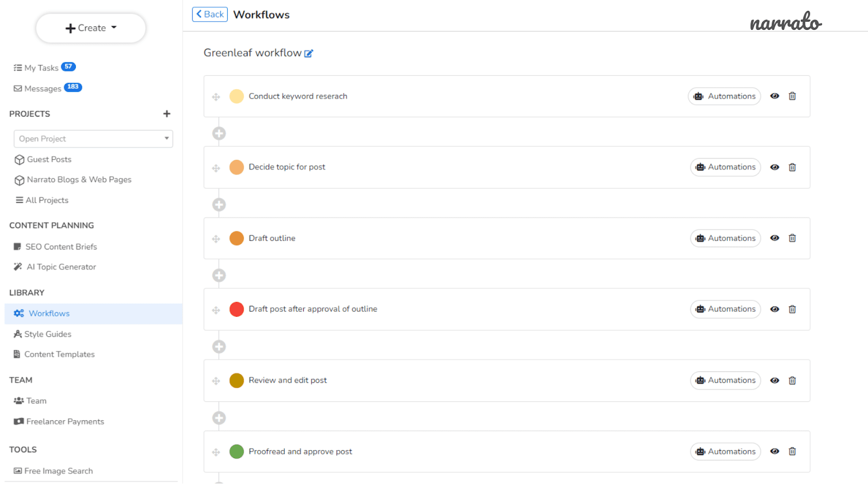Delete the Conduct keyword research step
The image size is (868, 488).
click(x=792, y=96)
